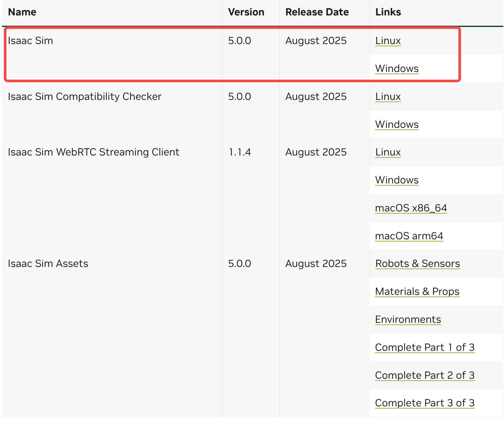
Task: Get WebRTC Streaming Client for Windows
Action: pos(397,180)
